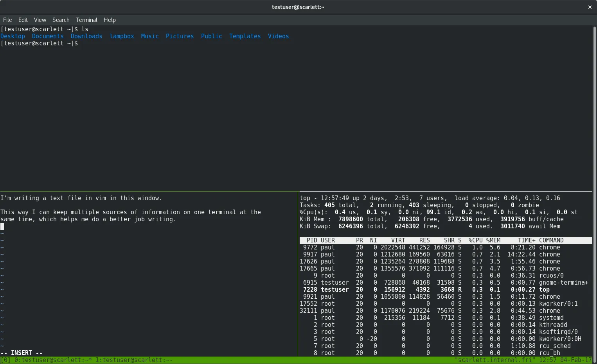Select the Downloads directory in the ls output
Image resolution: width=597 pixels, height=364 pixels.
point(86,36)
